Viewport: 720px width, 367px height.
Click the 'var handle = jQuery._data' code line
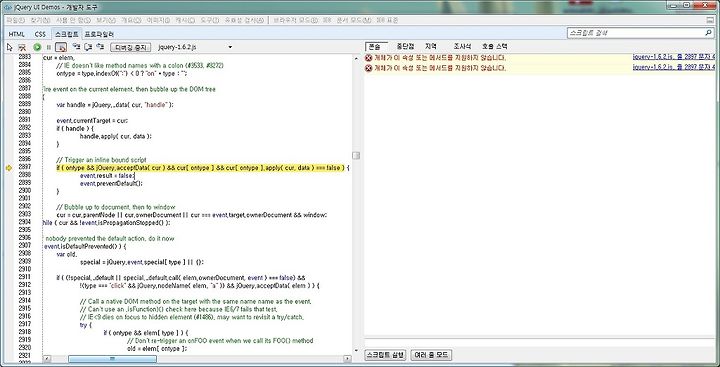(x=115, y=104)
